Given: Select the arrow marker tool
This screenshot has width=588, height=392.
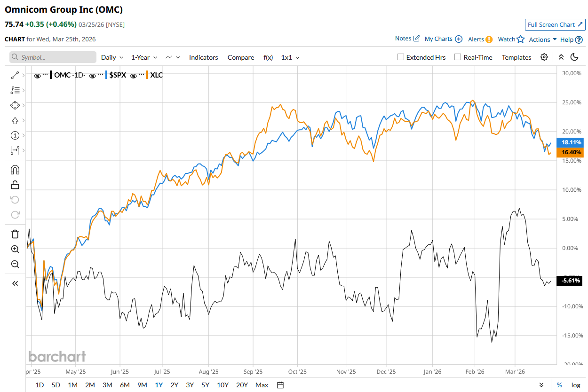Looking at the screenshot, I should (15, 120).
